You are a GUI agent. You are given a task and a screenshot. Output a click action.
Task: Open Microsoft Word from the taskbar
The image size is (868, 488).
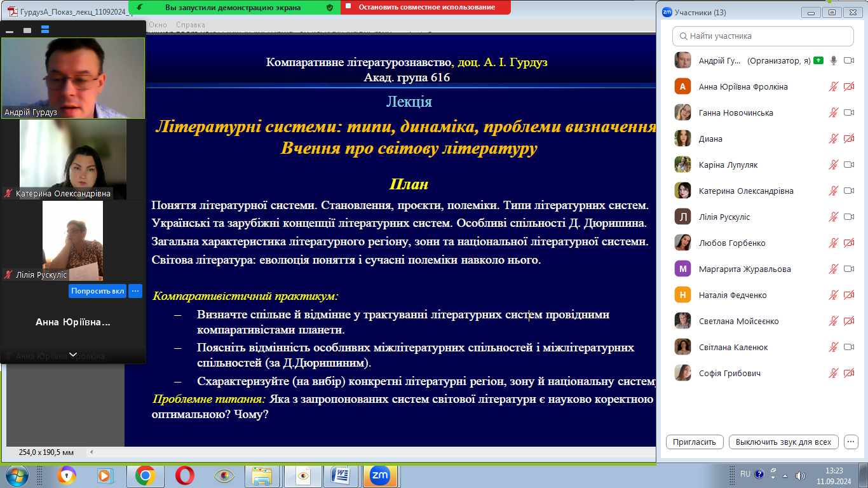(342, 475)
